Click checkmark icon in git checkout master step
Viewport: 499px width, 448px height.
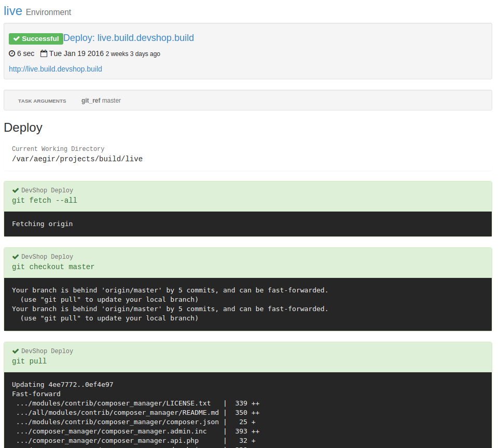click(16, 257)
